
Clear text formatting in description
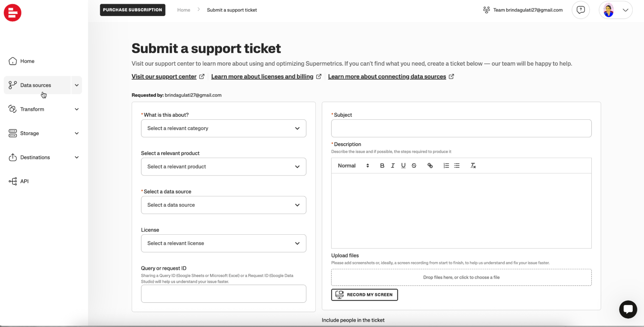(x=473, y=165)
